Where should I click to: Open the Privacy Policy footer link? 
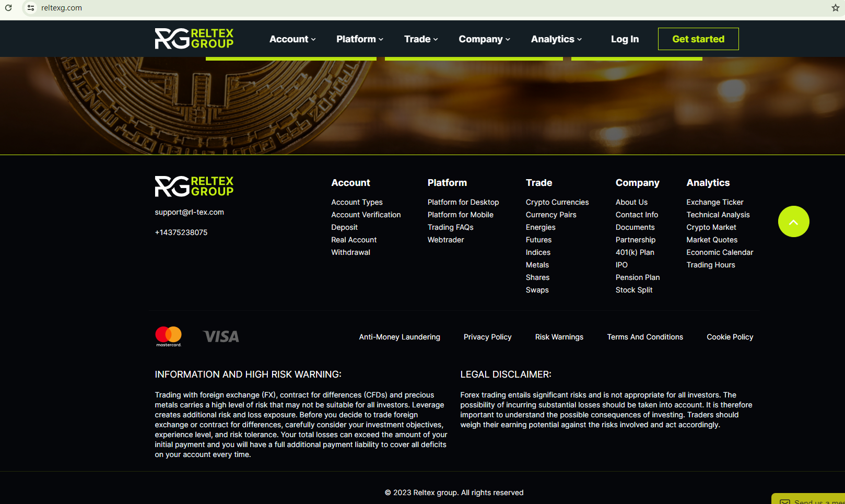487,337
